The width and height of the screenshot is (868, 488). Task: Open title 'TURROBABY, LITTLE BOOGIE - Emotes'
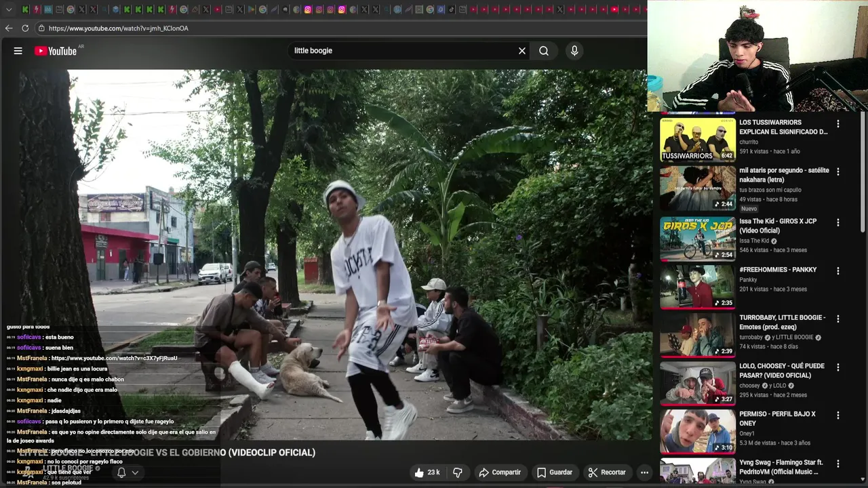click(783, 322)
